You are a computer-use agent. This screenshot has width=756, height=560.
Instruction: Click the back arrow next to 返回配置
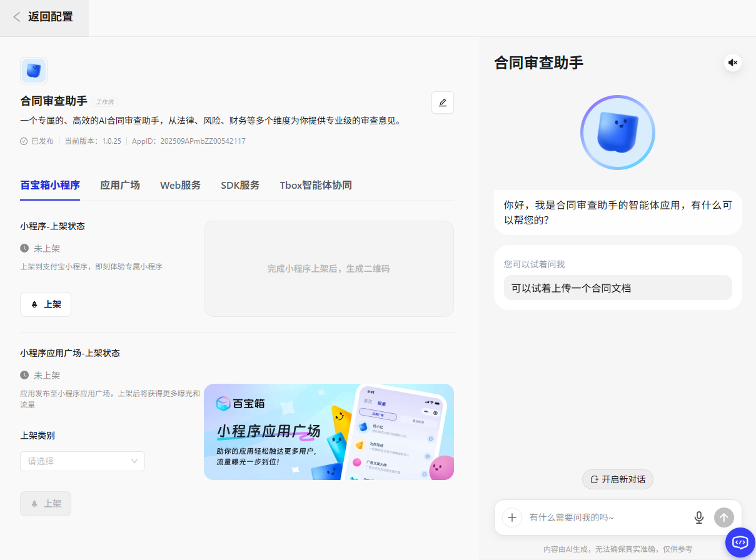click(17, 17)
